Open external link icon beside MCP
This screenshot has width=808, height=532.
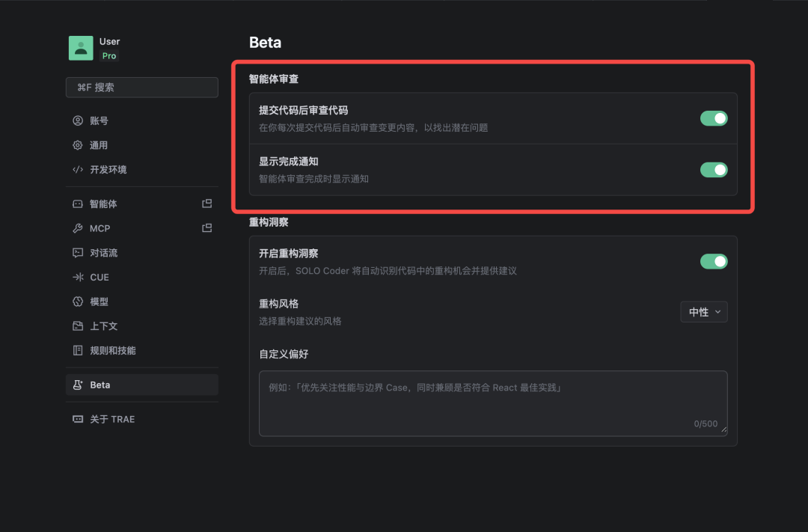206,228
